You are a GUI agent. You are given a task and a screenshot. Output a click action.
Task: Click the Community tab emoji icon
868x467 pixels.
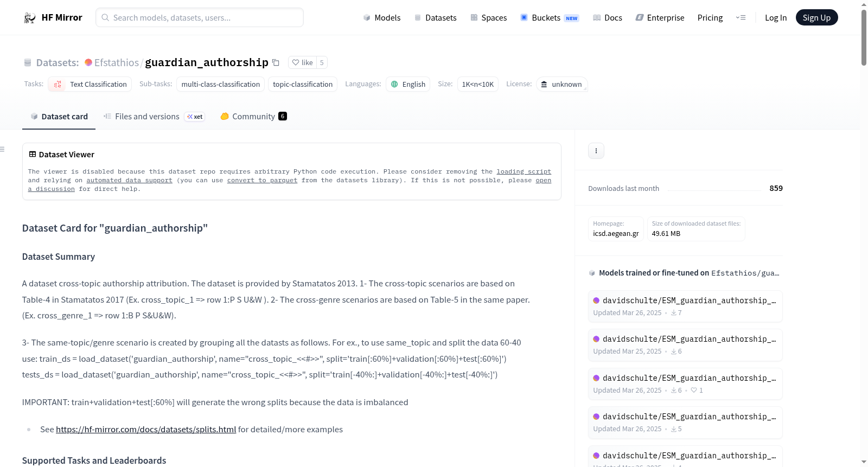tap(225, 116)
